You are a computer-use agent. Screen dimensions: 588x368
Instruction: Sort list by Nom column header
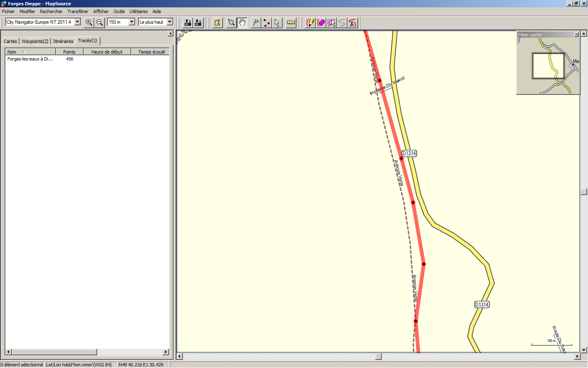pyautogui.click(x=30, y=52)
